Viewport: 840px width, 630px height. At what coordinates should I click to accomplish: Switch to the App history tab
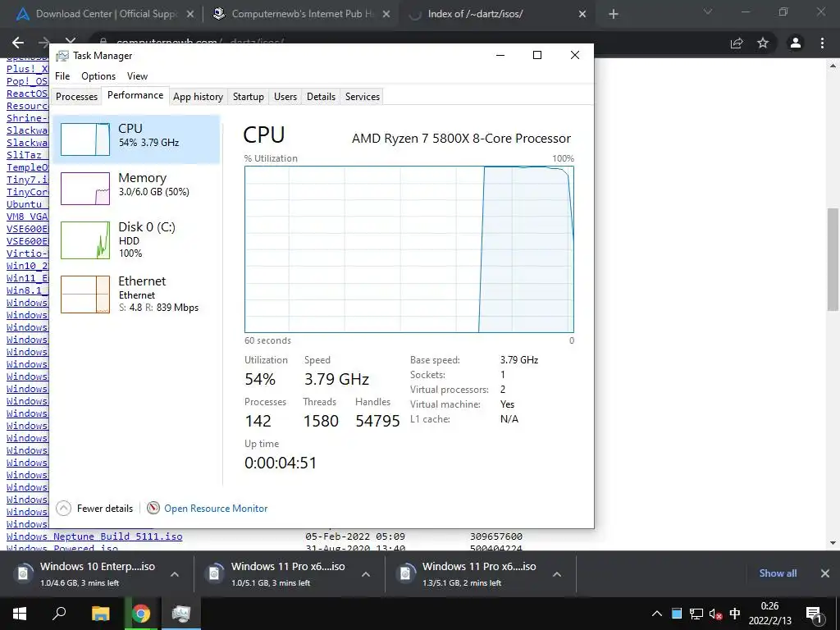(198, 97)
